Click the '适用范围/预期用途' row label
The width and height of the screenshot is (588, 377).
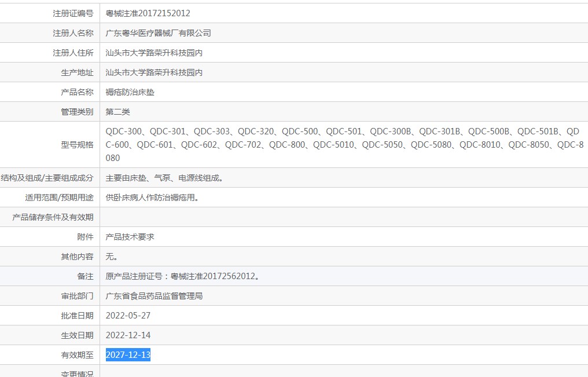[x=59, y=197]
